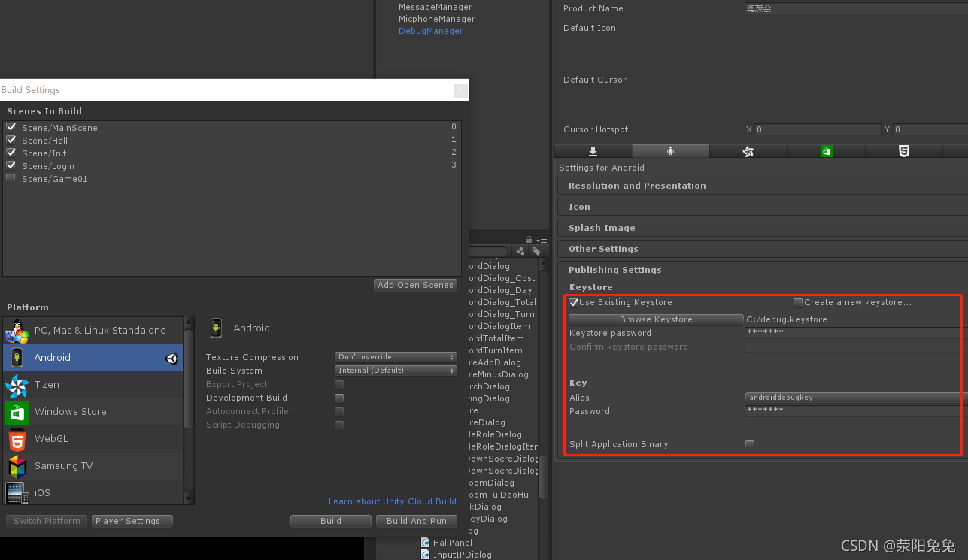This screenshot has width=968, height=560.
Task: Open the Standalone settings tab (download arrow)
Action: [593, 151]
